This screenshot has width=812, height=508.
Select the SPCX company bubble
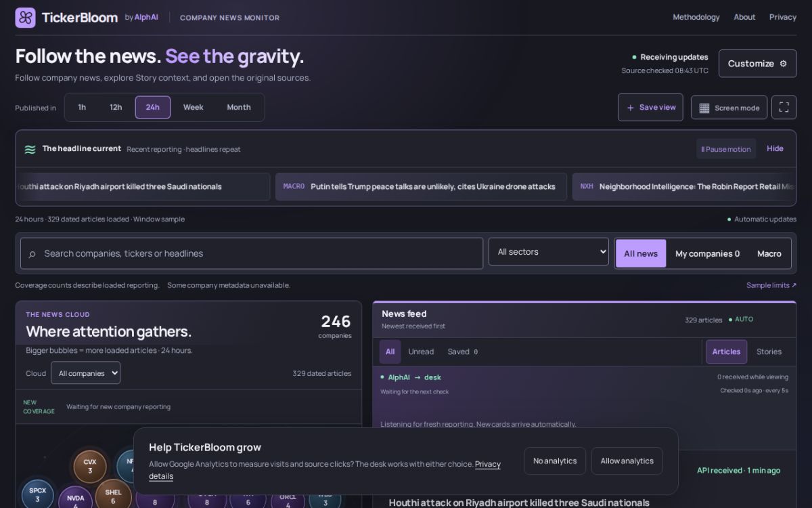pyautogui.click(x=37, y=494)
